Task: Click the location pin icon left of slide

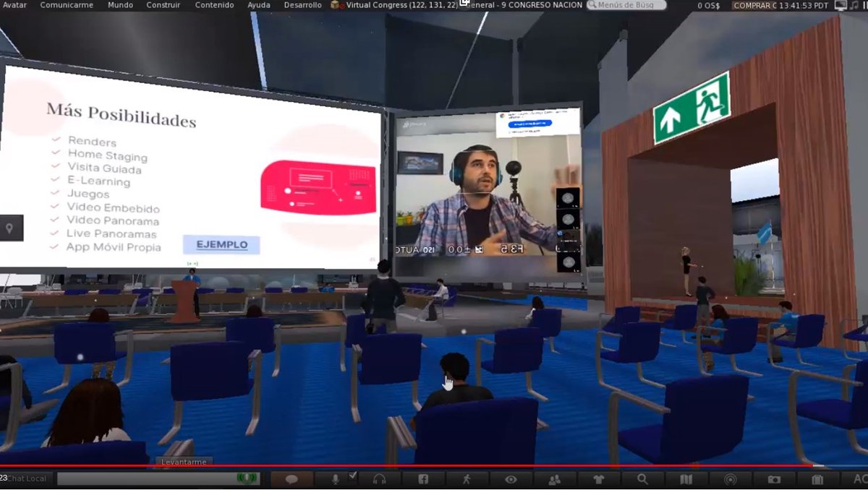Action: click(x=10, y=228)
